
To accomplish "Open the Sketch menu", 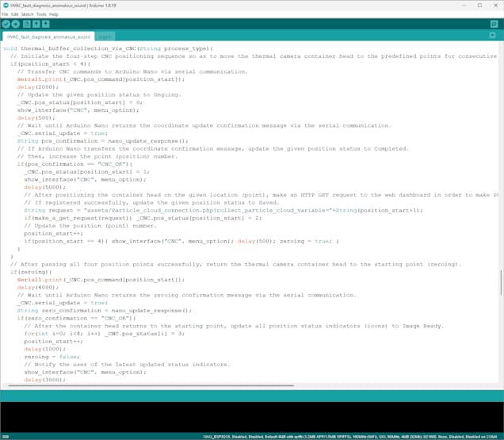I will 27,14.
